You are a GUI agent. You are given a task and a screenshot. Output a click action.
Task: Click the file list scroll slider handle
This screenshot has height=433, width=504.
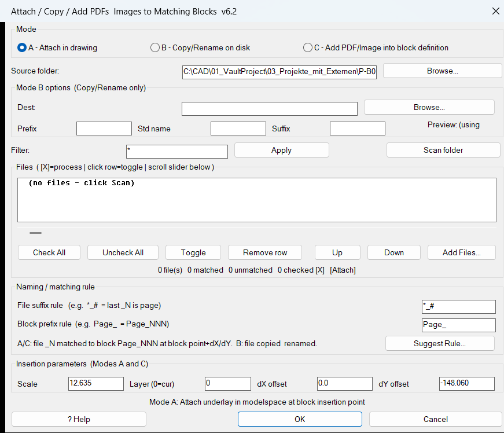(x=35, y=233)
